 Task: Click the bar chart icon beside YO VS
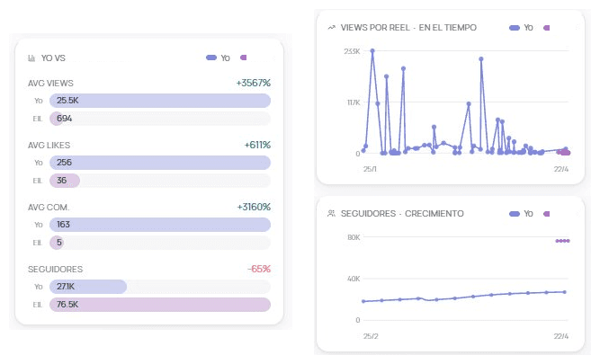[31, 58]
